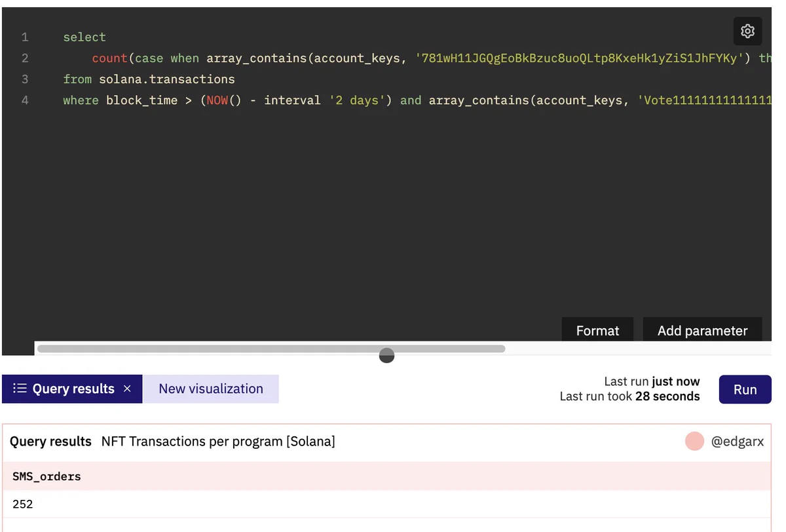Click 'NOW' function in the where clause

(217, 100)
